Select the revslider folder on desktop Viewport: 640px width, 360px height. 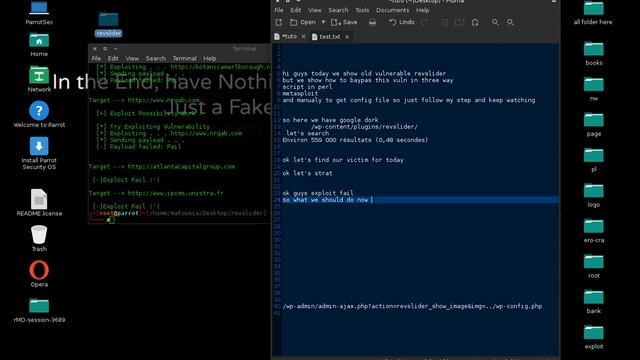point(108,24)
